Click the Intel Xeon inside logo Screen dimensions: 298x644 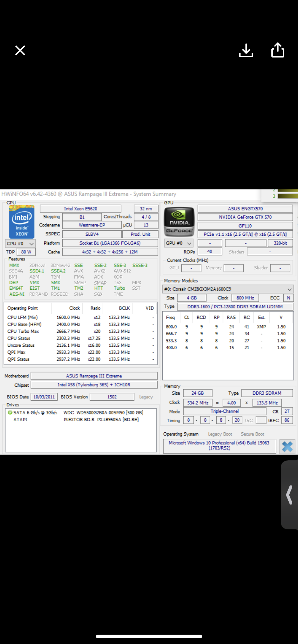[x=22, y=222]
